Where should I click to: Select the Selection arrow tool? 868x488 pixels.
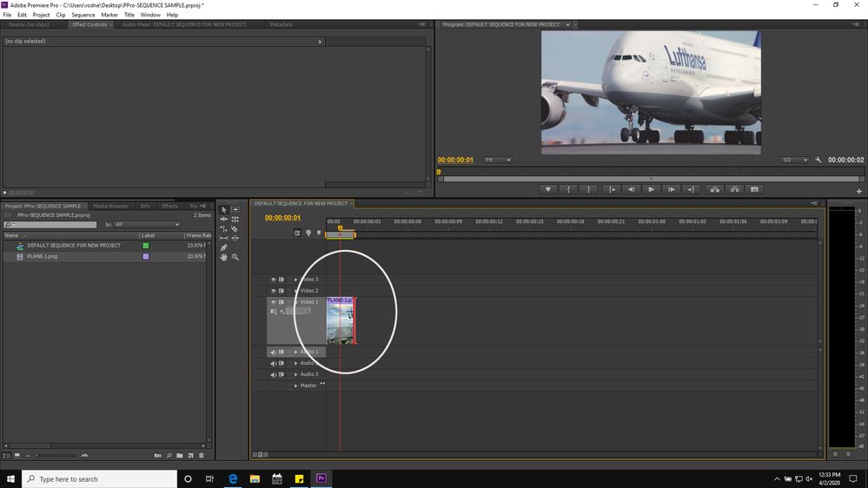click(223, 209)
